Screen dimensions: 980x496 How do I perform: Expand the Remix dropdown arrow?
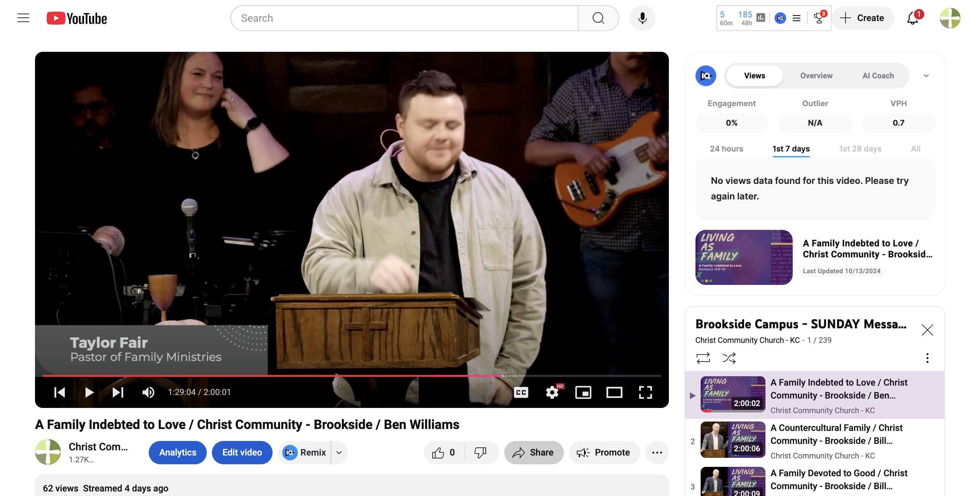click(x=339, y=452)
